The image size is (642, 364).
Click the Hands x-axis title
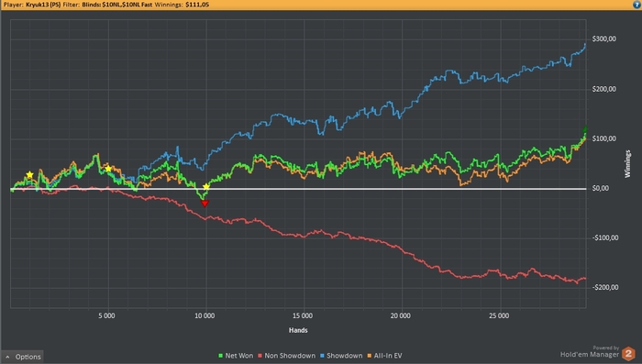(x=298, y=330)
